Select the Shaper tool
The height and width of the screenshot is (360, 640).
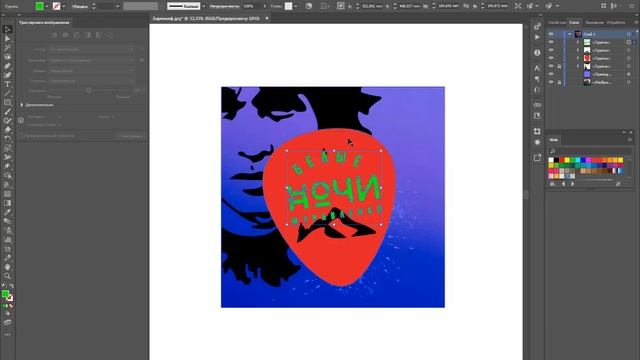[x=7, y=121]
